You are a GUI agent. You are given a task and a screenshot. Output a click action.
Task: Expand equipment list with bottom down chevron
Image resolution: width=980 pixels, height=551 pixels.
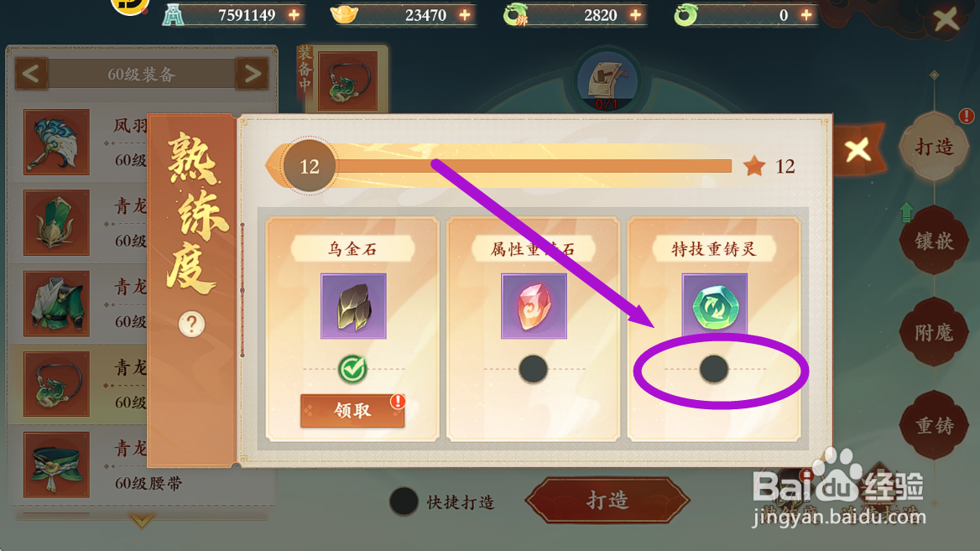point(142,520)
